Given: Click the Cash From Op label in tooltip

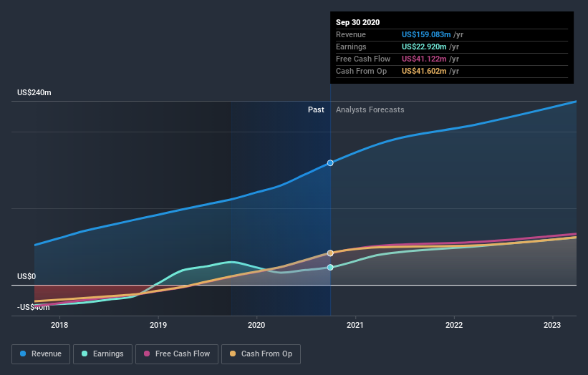Looking at the screenshot, I should point(361,71).
